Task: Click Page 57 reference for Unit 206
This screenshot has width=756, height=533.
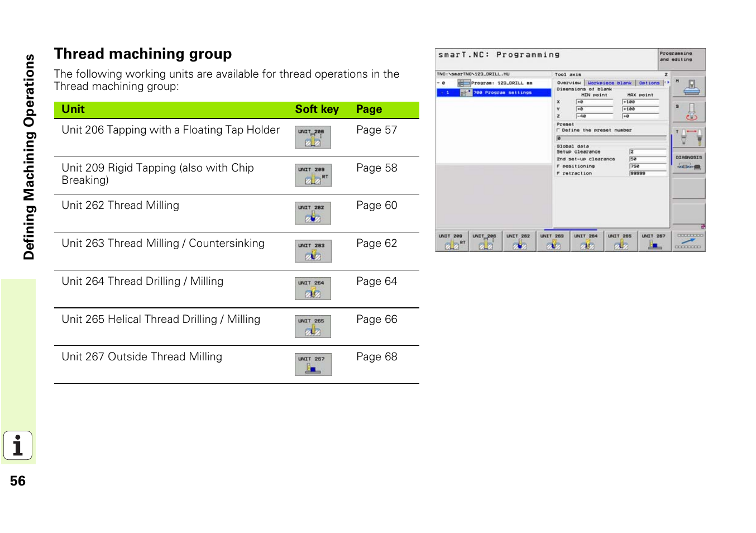Action: [377, 130]
